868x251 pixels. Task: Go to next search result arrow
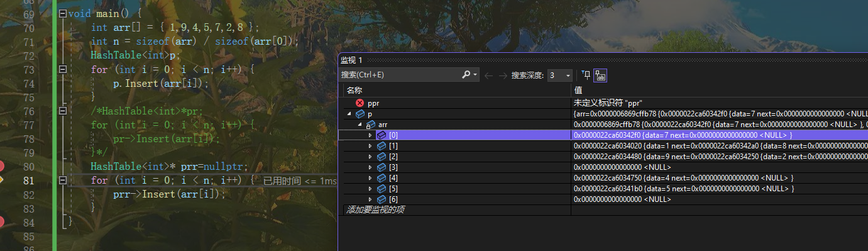coord(502,75)
